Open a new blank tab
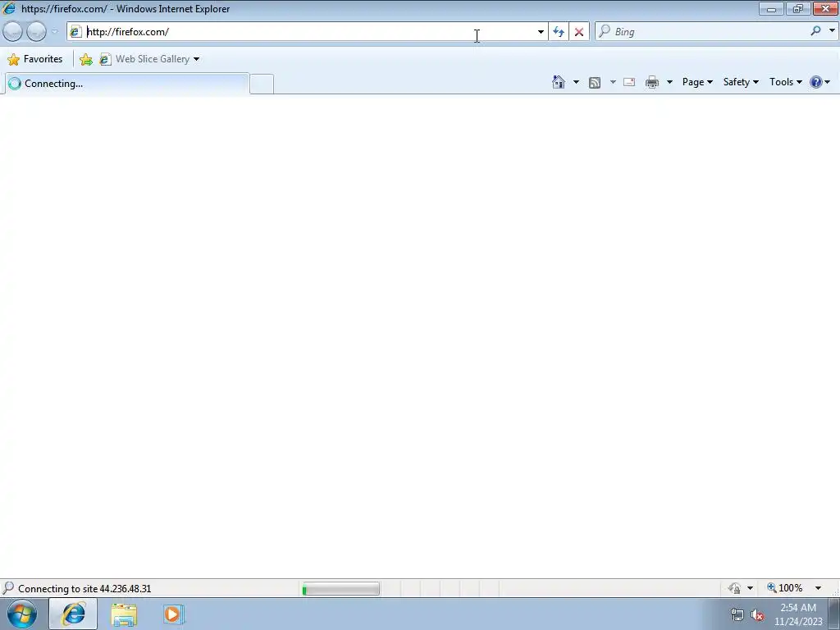 (262, 84)
